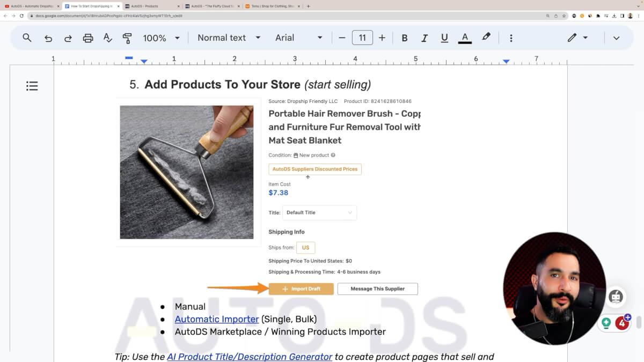Open the Normal text styles dropdown

229,38
